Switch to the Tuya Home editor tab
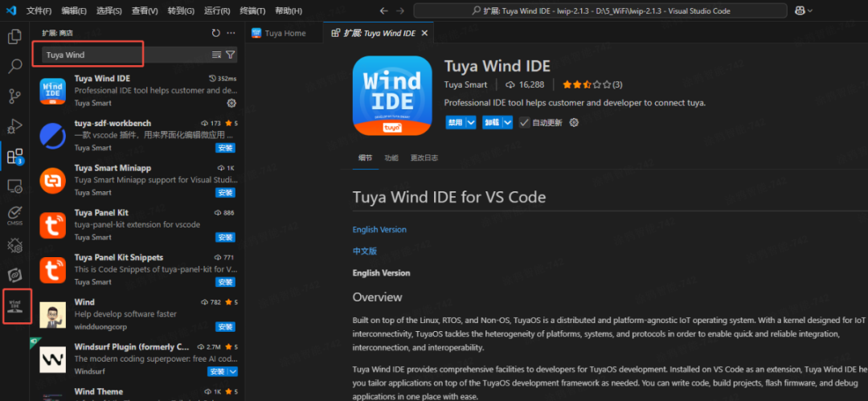The height and width of the screenshot is (401, 868). pos(284,33)
